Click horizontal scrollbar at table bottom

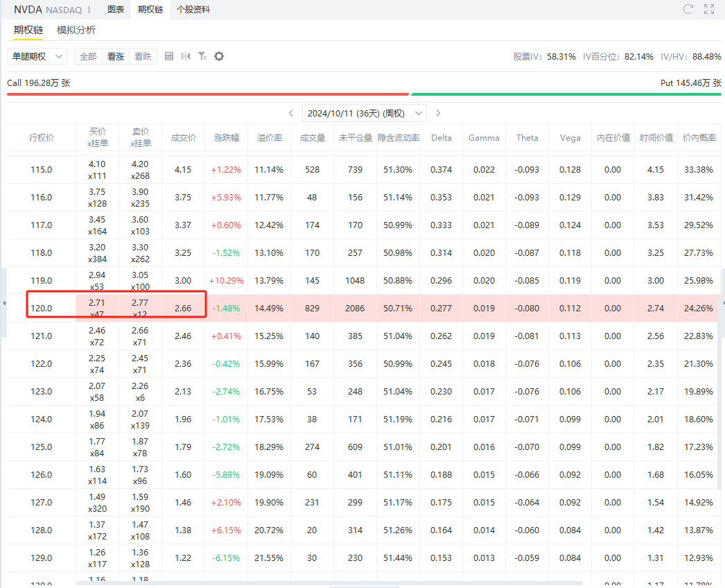(329, 583)
